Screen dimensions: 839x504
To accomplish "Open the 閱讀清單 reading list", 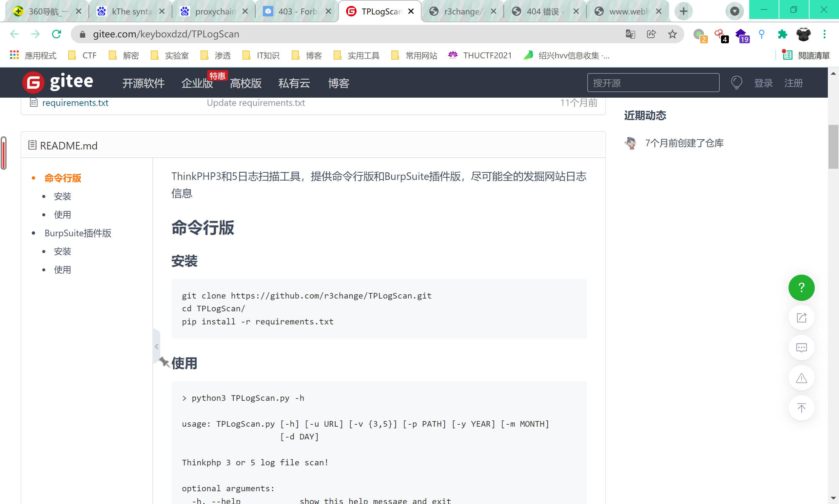I will [x=806, y=55].
